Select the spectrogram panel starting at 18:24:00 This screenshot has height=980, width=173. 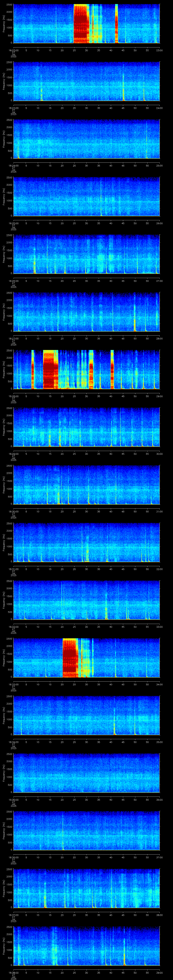point(87,139)
